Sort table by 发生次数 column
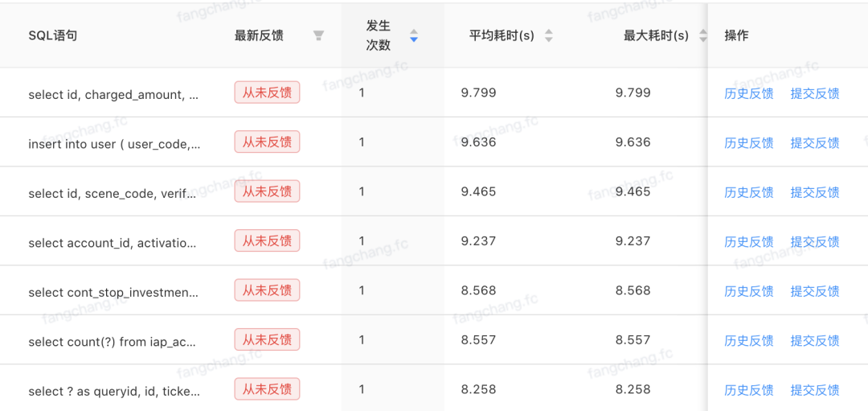 coord(413,35)
